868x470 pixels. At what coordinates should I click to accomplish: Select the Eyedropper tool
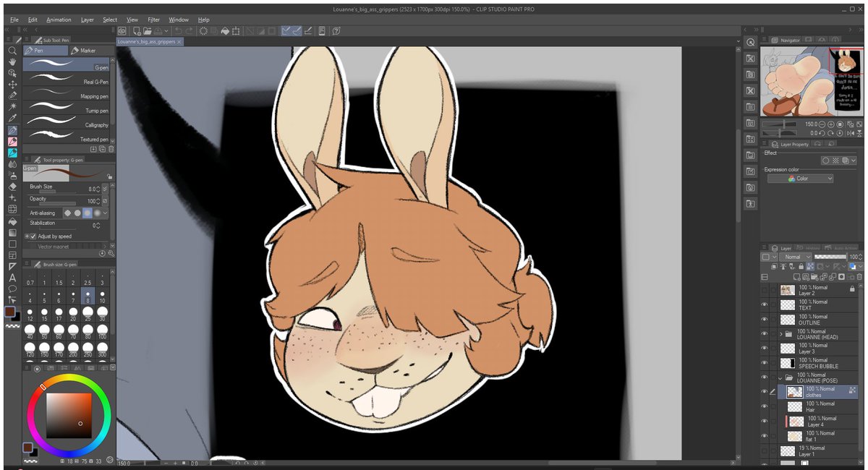point(12,118)
